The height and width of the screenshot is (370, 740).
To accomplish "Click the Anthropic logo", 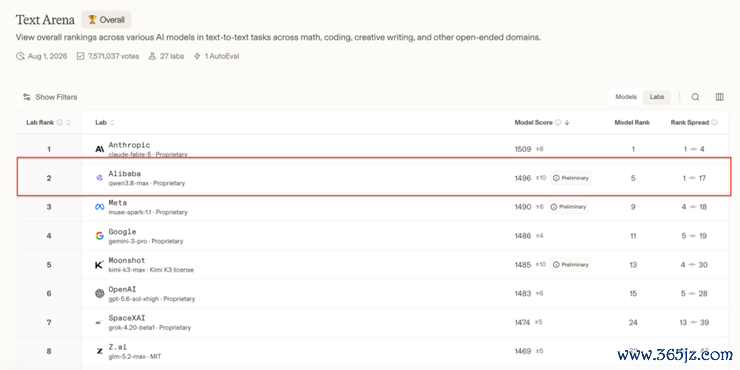I will click(100, 149).
